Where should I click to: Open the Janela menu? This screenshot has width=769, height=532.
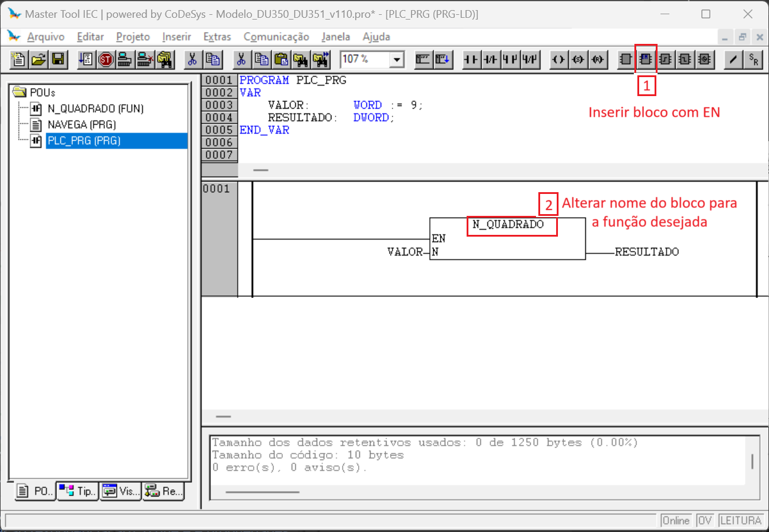[336, 37]
